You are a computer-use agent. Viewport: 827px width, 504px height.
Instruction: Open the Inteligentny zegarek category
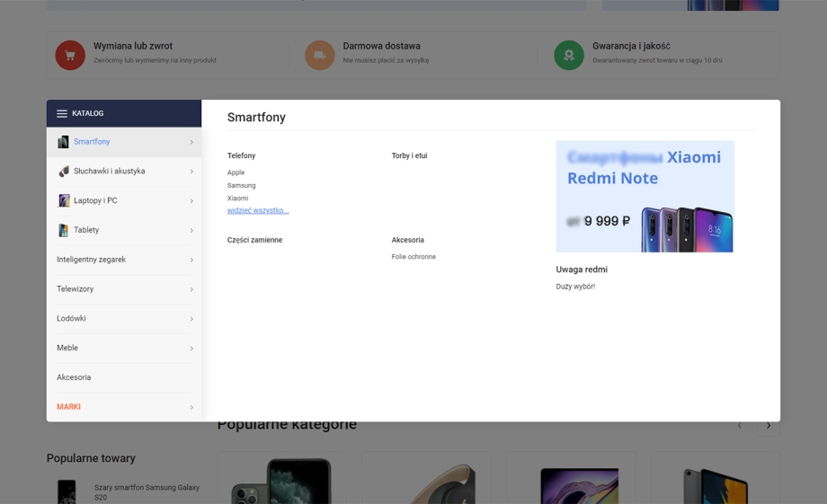pyautogui.click(x=92, y=260)
